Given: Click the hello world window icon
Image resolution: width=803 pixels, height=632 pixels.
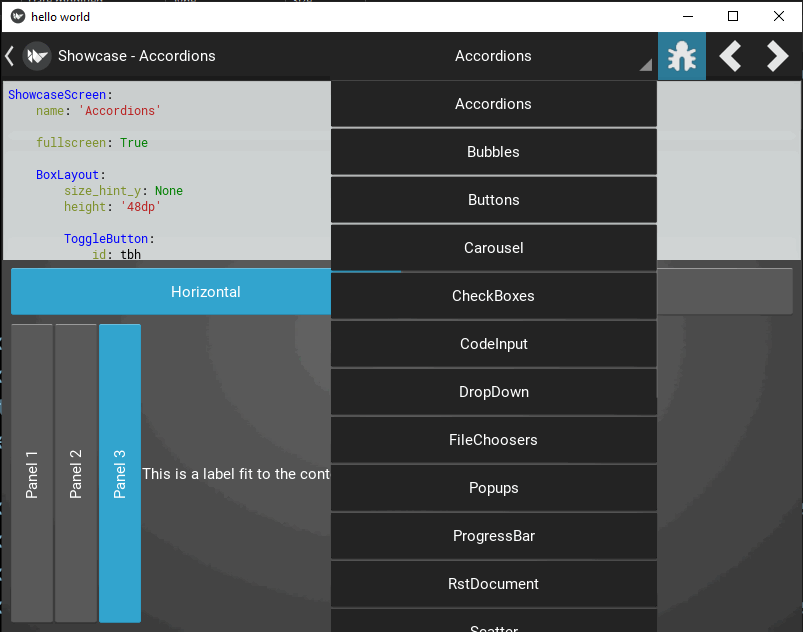Looking at the screenshot, I should click(x=18, y=16).
